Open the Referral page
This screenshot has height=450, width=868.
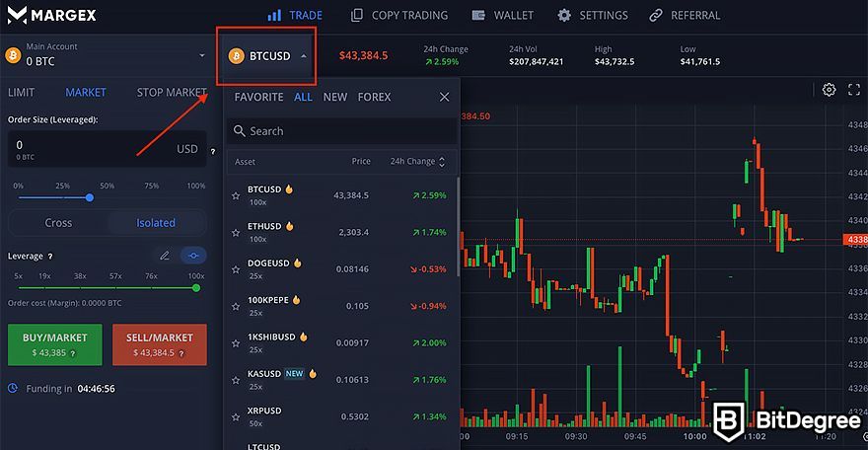(x=685, y=15)
